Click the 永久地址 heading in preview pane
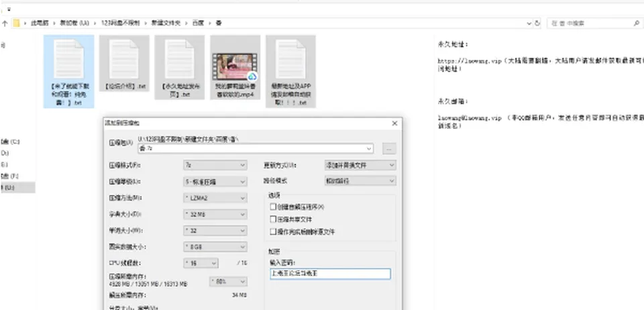Screen dimensions: 644x310 coord(451,44)
